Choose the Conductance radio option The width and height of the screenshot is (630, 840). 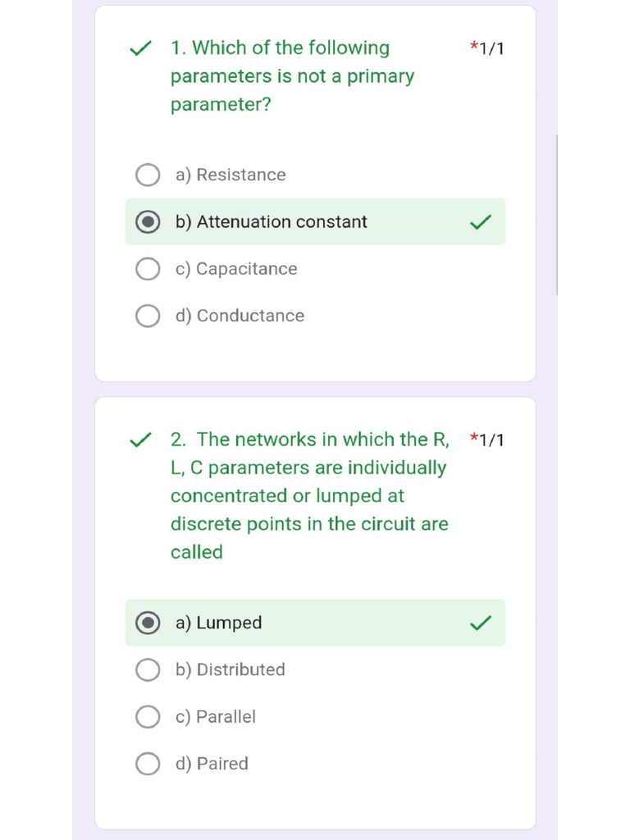[148, 316]
